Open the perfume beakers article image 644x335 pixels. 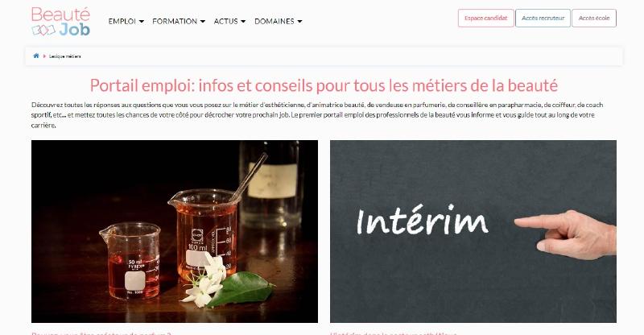click(x=175, y=231)
